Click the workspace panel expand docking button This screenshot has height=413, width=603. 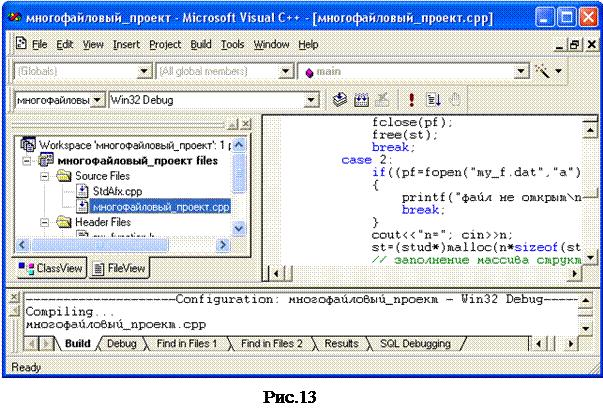(x=233, y=124)
